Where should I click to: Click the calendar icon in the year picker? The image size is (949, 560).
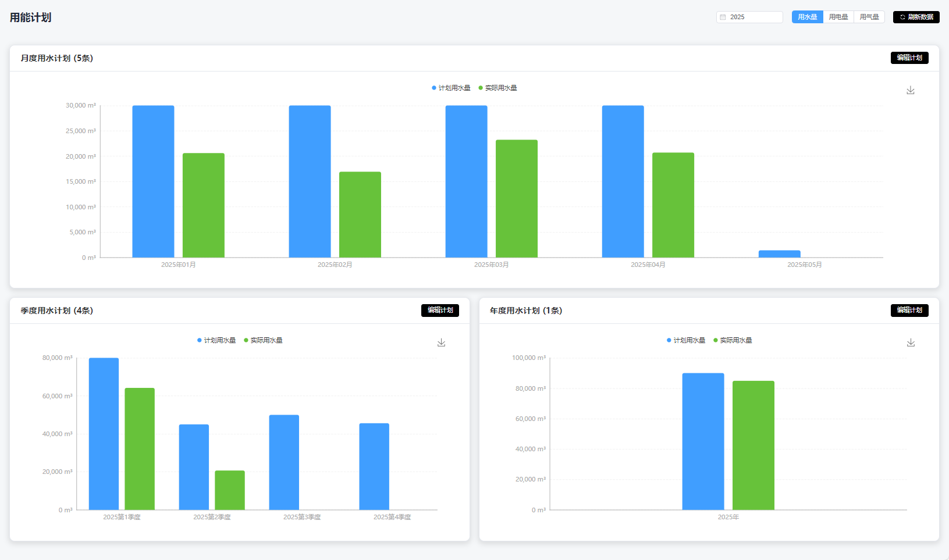[x=723, y=17]
